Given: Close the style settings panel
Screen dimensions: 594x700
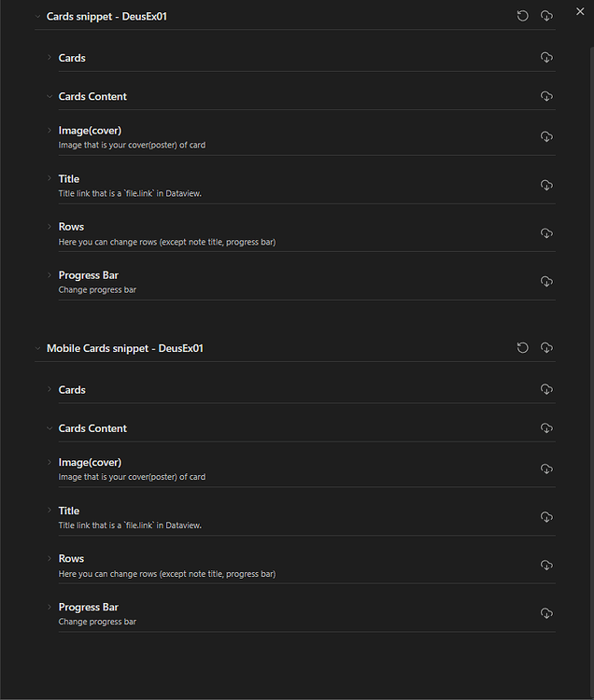Looking at the screenshot, I should point(580,11).
